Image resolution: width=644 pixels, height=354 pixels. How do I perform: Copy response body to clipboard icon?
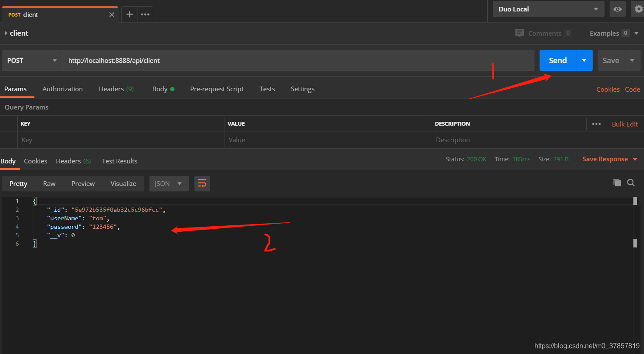(617, 183)
